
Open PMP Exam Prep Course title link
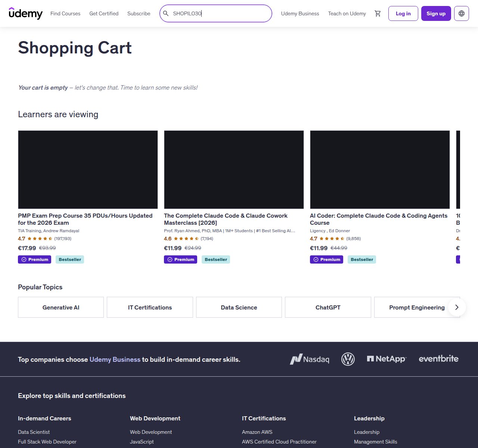85,219
